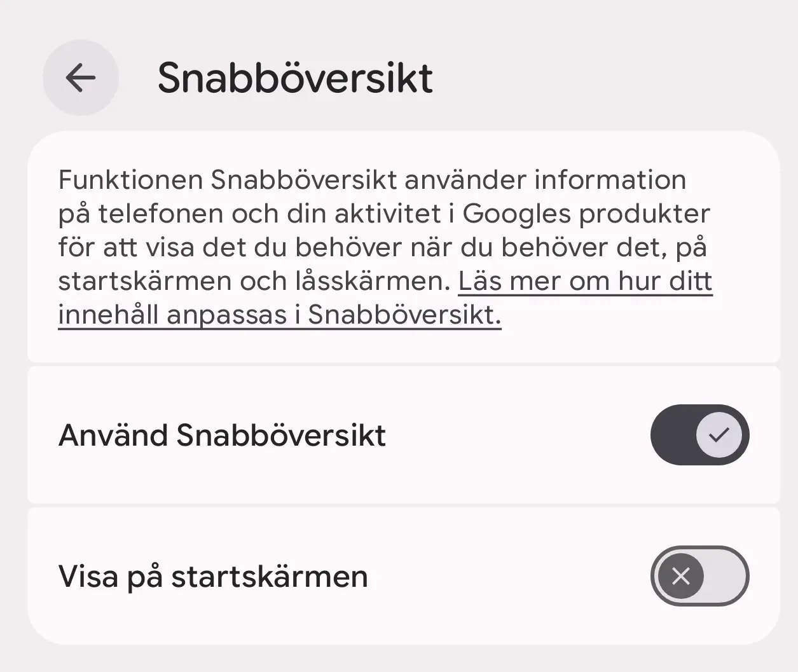Click the "innehåll anpassas i Snabböversikt." link line
This screenshot has width=798, height=672.
(x=279, y=315)
